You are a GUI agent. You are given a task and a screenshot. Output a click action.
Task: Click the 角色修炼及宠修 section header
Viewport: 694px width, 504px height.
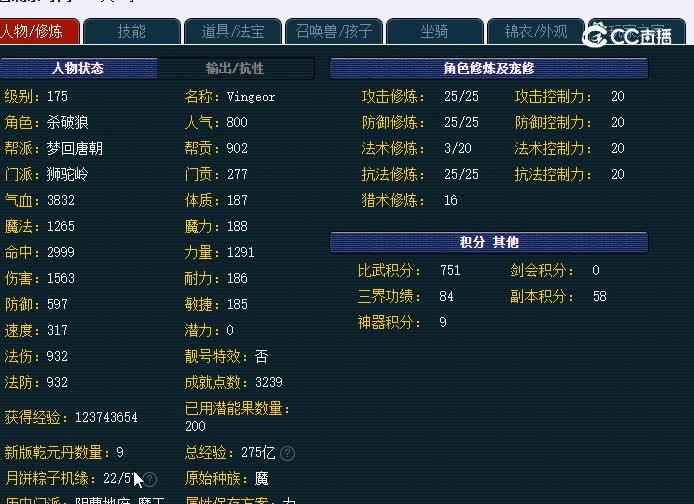tap(489, 68)
